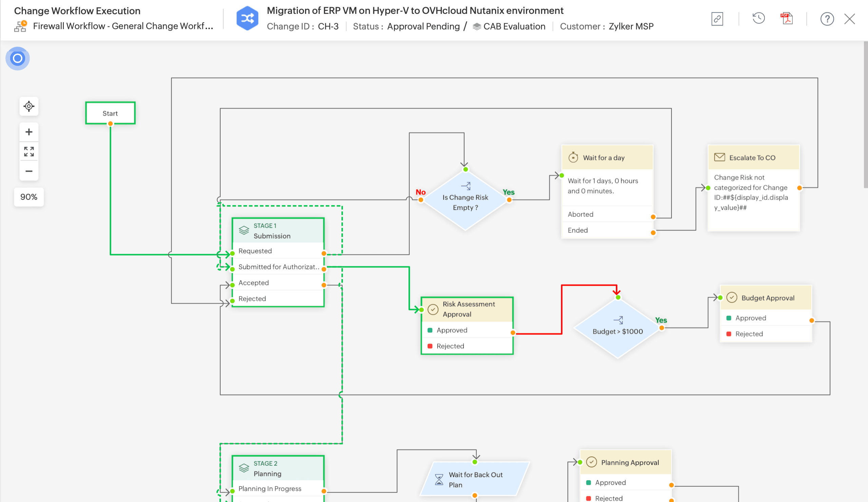This screenshot has width=868, height=502.
Task: Open the workflow history clock icon
Action: pos(758,19)
